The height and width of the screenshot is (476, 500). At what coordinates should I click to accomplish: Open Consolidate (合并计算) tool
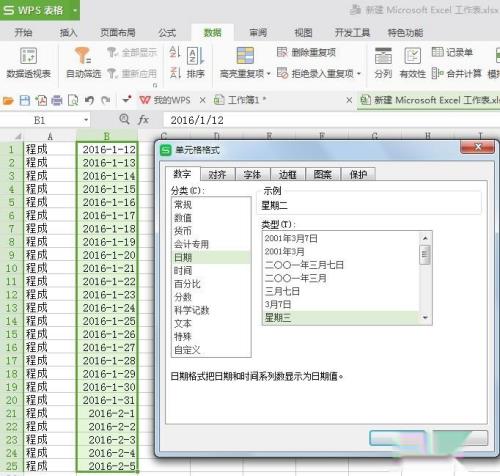point(456,73)
